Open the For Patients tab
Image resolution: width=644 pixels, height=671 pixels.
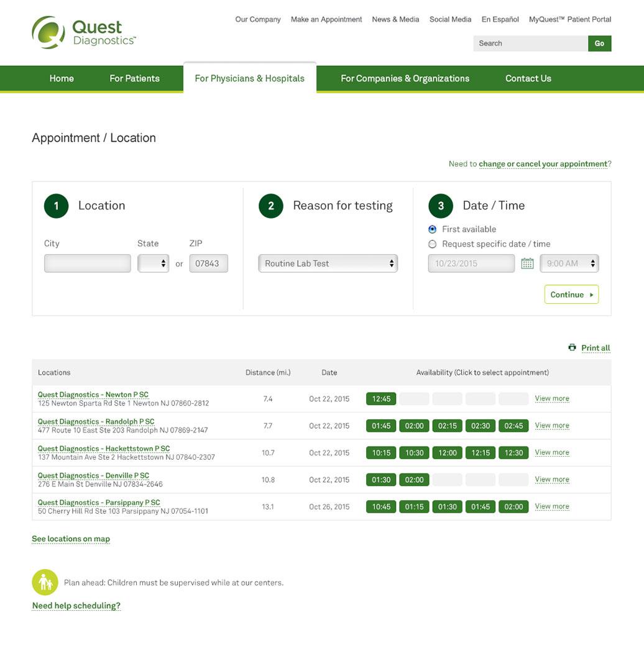[134, 78]
